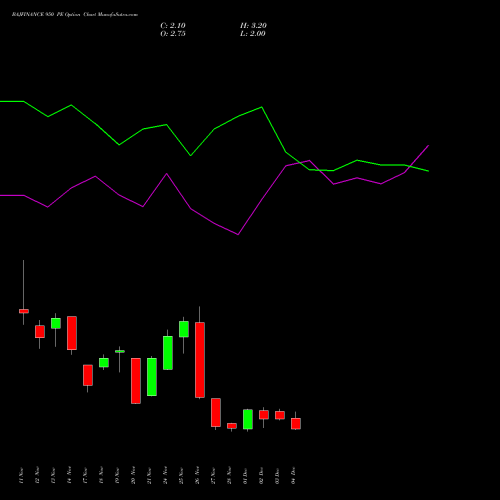This screenshot has width=500, height=500.
Task: Click the red candle for 12 Nov
Action: pyautogui.click(x=40, y=332)
